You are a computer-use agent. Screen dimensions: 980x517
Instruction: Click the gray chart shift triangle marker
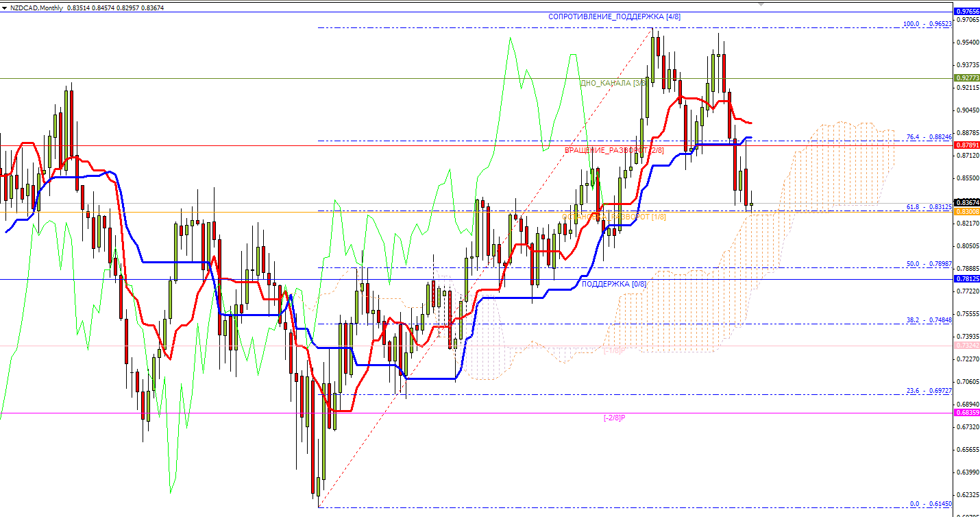pyautogui.click(x=759, y=4)
